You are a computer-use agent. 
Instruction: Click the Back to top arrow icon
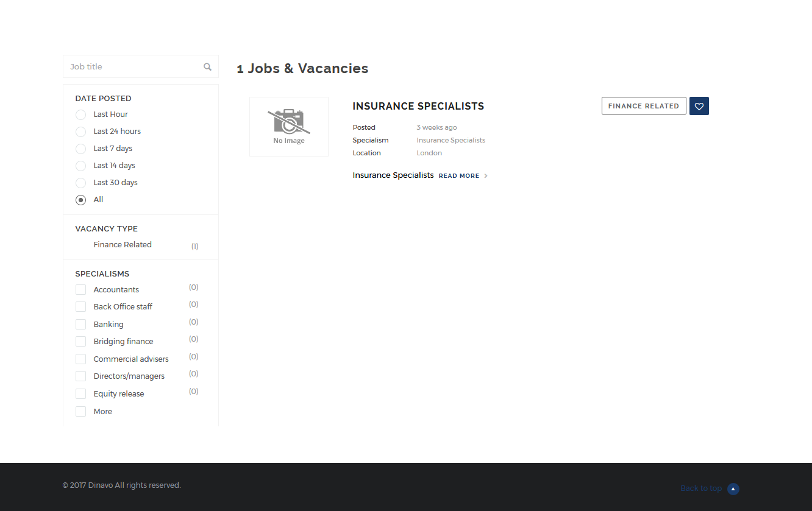pyautogui.click(x=733, y=488)
